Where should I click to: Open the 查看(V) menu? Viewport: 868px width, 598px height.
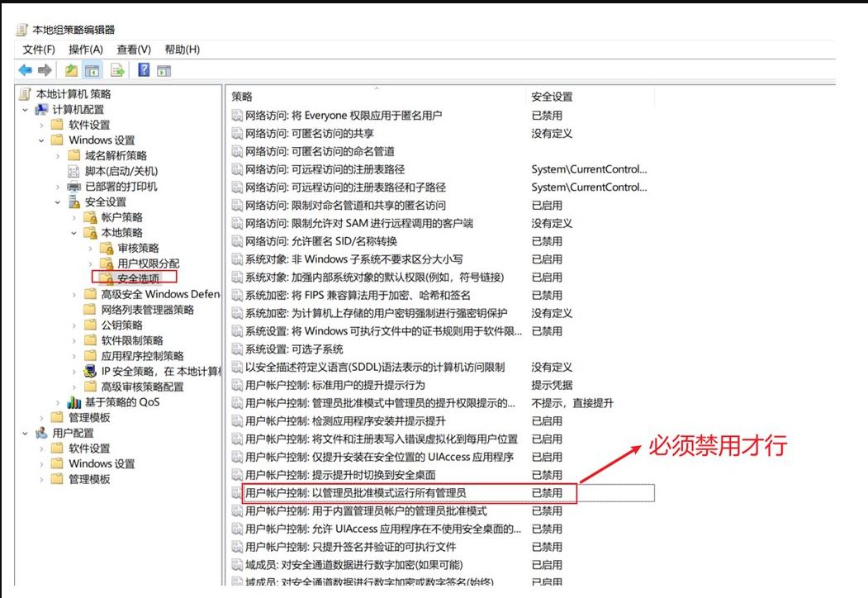pyautogui.click(x=134, y=50)
